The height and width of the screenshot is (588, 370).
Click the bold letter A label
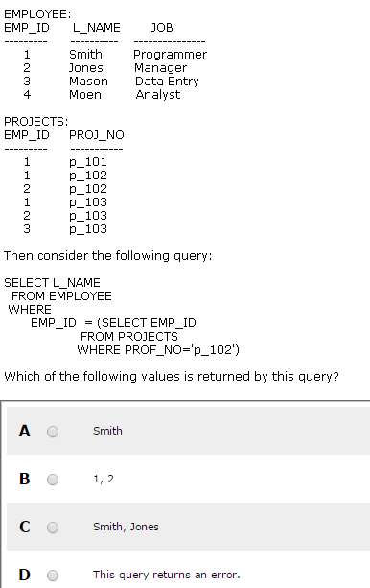25,431
